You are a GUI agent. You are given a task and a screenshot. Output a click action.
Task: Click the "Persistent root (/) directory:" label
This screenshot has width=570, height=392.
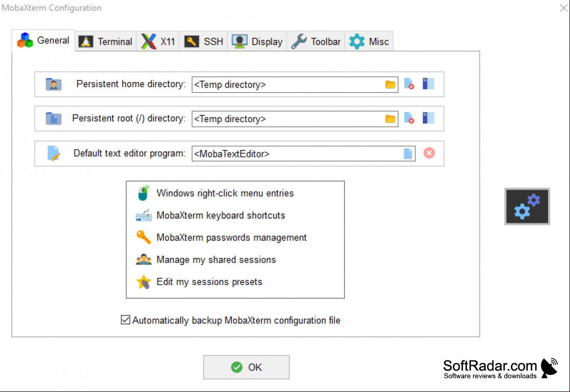pyautogui.click(x=129, y=118)
